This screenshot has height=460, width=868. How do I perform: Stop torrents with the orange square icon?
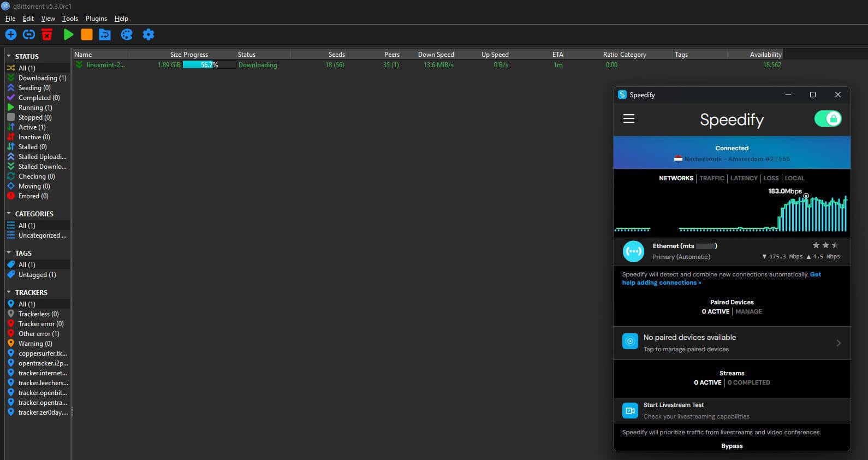click(87, 34)
